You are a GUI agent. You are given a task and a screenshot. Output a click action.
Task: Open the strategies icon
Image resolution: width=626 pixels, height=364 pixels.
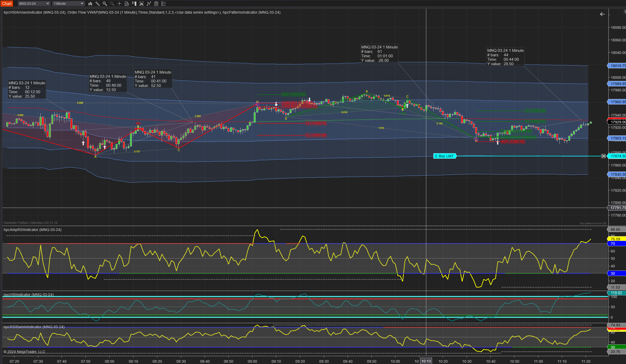click(156, 4)
